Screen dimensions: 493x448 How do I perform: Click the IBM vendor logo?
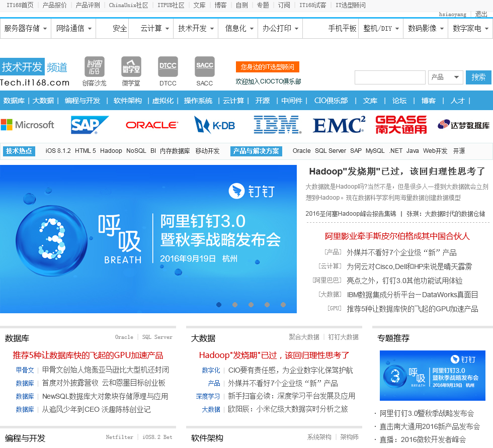[277, 125]
